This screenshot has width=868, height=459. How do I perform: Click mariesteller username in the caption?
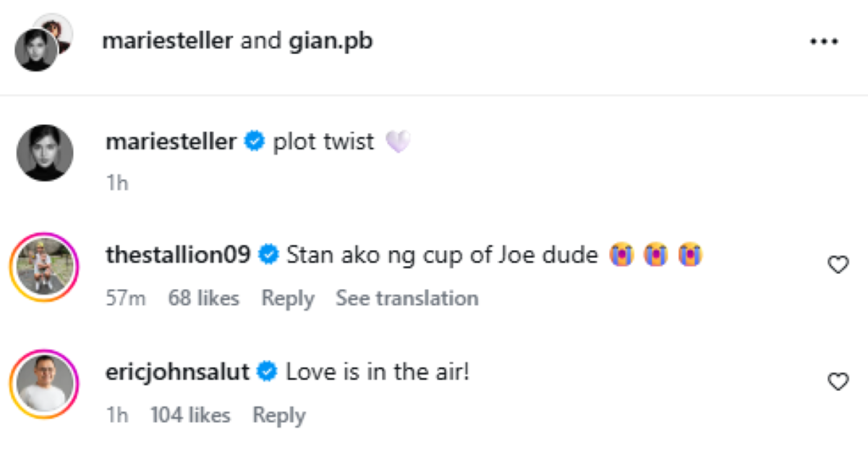(x=171, y=142)
